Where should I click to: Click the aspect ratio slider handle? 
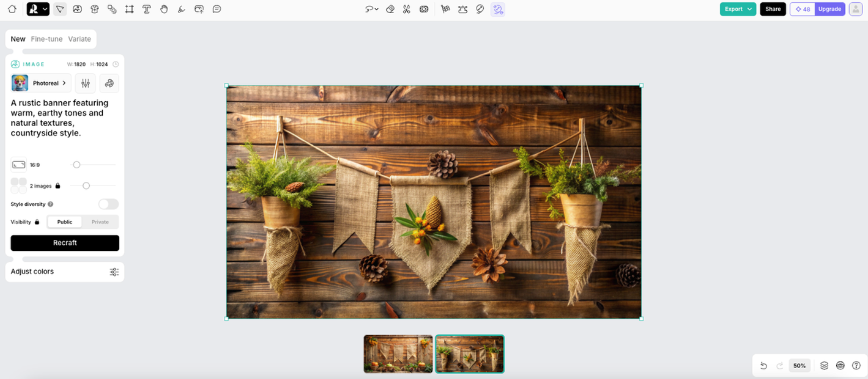(x=77, y=164)
